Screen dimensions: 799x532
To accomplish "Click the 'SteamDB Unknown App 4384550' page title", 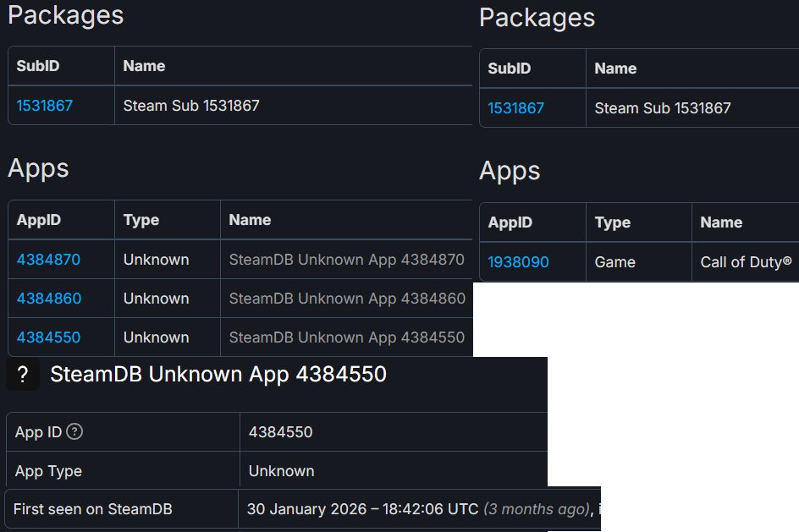I will tap(218, 374).
